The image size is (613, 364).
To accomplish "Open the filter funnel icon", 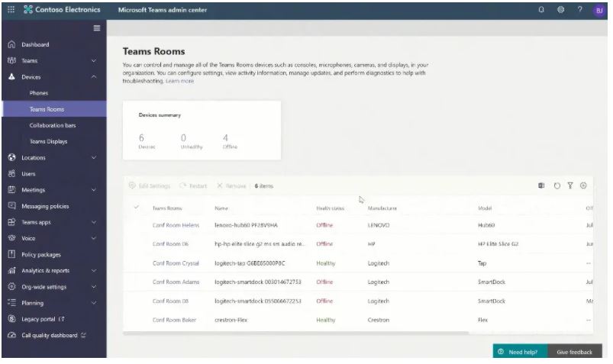I will click(570, 185).
